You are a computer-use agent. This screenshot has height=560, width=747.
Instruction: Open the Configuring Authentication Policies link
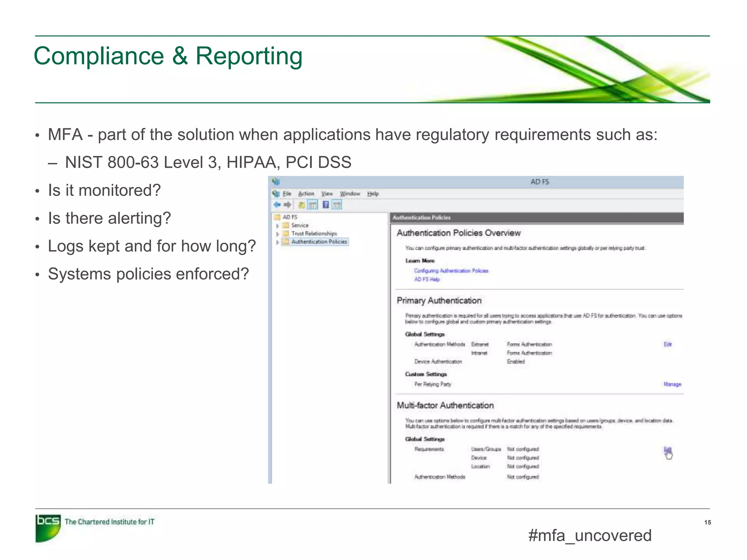click(x=451, y=271)
